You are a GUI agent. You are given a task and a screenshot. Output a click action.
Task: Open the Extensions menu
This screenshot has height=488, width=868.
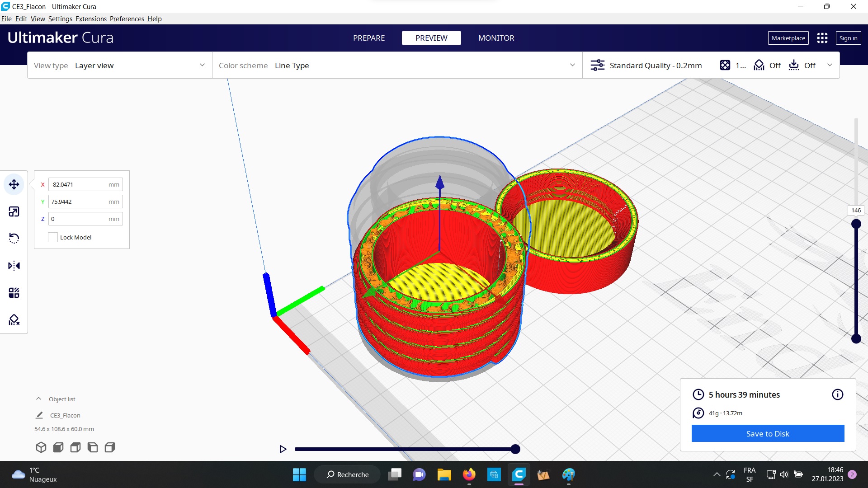click(x=91, y=19)
